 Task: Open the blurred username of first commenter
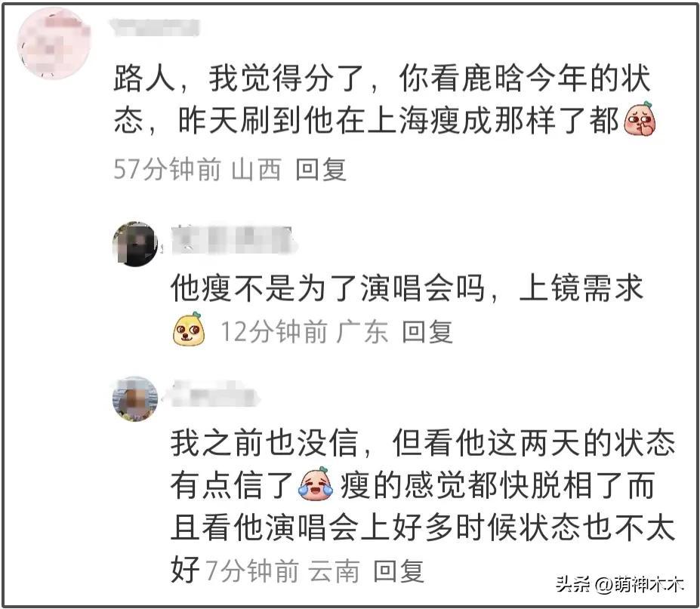coord(155,27)
